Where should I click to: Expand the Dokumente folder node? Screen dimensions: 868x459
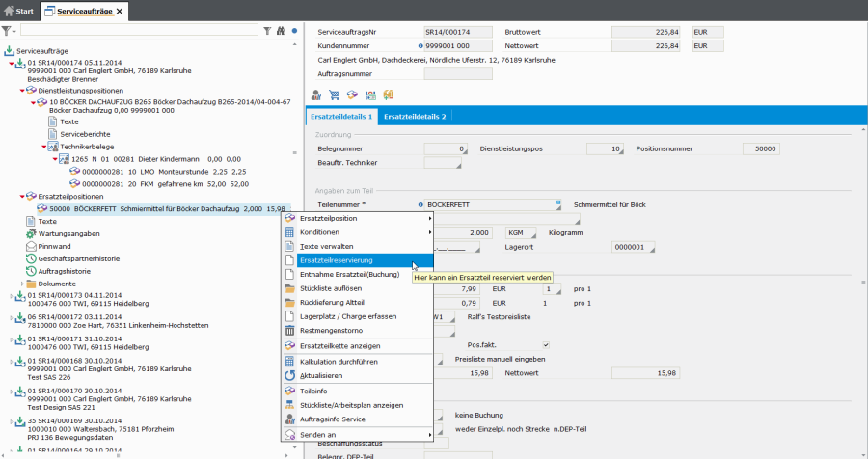(22, 283)
